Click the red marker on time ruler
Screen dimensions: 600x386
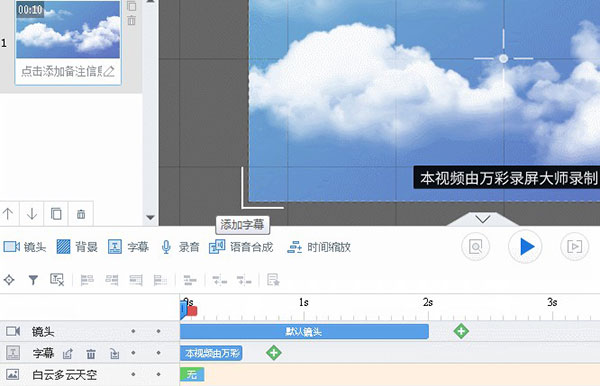[192, 311]
